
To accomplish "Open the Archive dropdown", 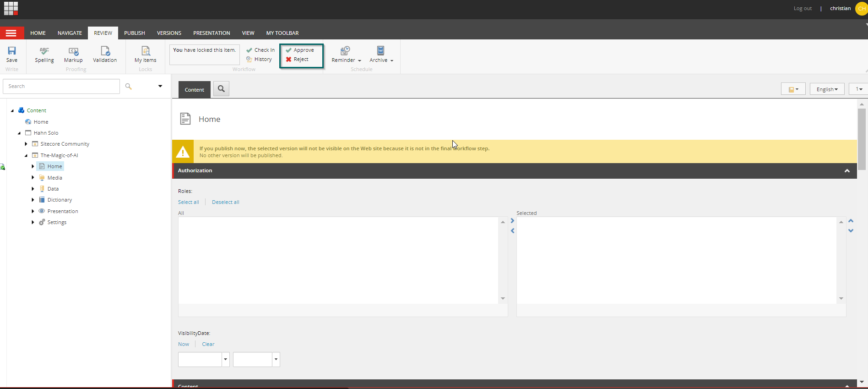I will 381,54.
